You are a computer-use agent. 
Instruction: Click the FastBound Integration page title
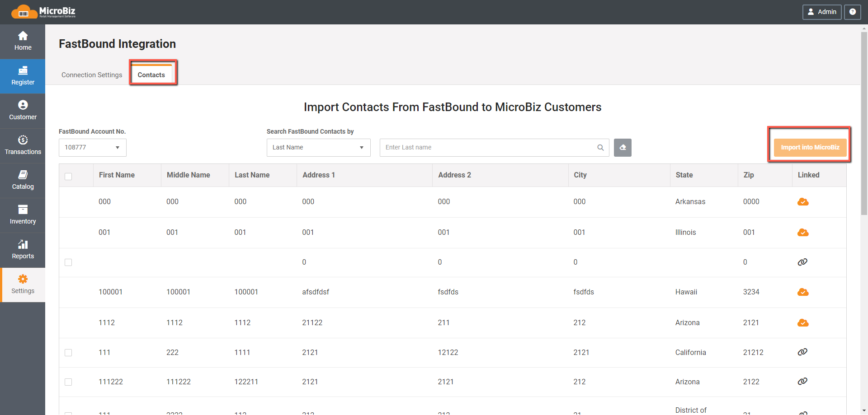(117, 44)
